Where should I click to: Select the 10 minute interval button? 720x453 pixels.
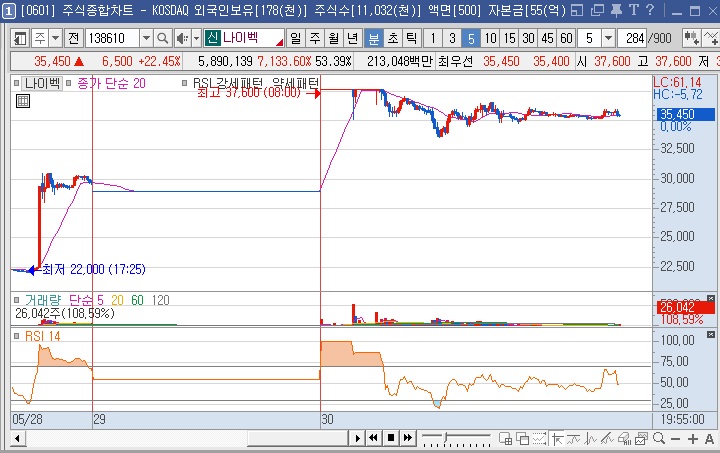pyautogui.click(x=490, y=38)
